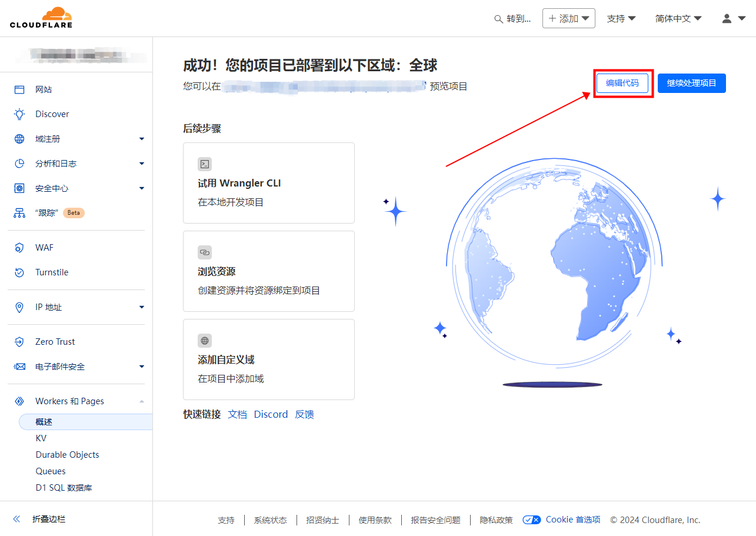Click the 电子邮件安全 envelope icon
Screen dimensions: 756x536
coord(19,367)
